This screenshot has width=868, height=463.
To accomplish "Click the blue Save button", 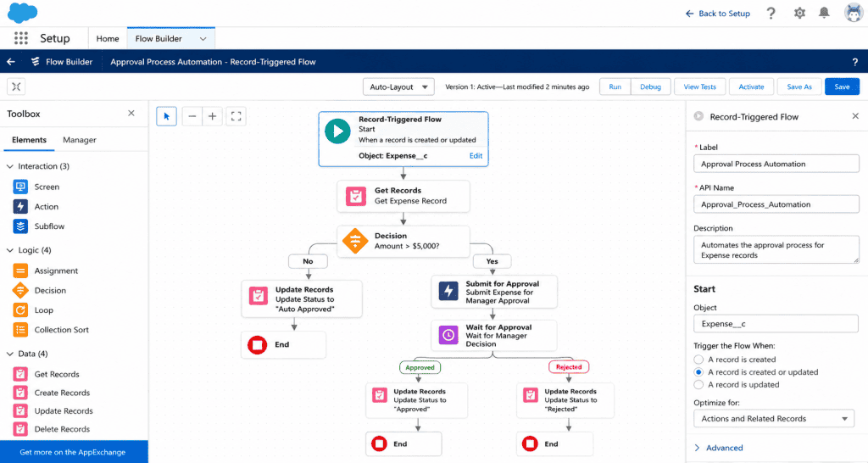I will point(842,87).
